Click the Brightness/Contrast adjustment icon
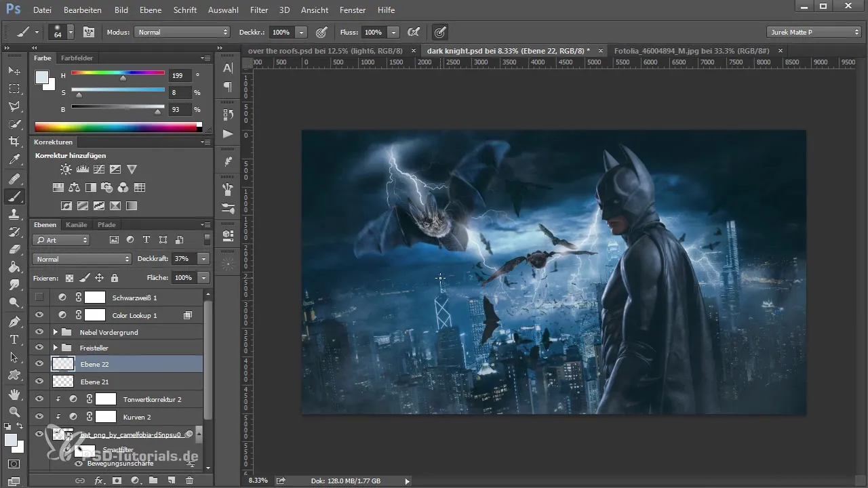The image size is (868, 488). 66,169
